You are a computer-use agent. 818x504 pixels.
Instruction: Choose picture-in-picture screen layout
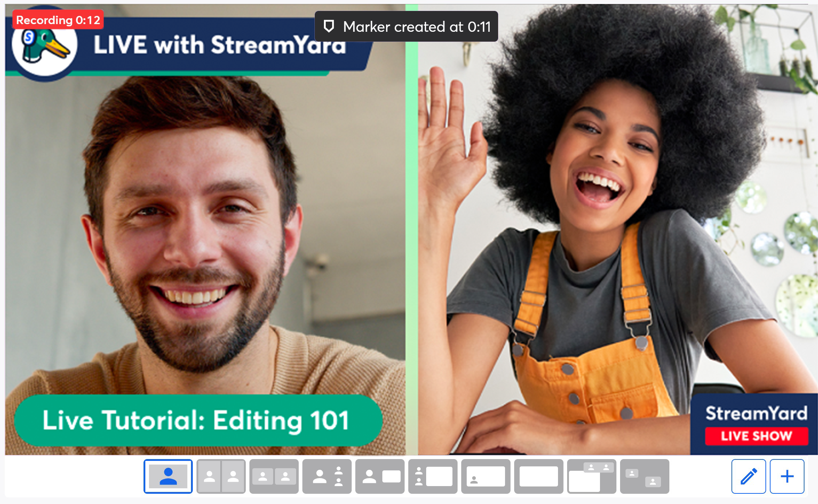click(x=486, y=476)
